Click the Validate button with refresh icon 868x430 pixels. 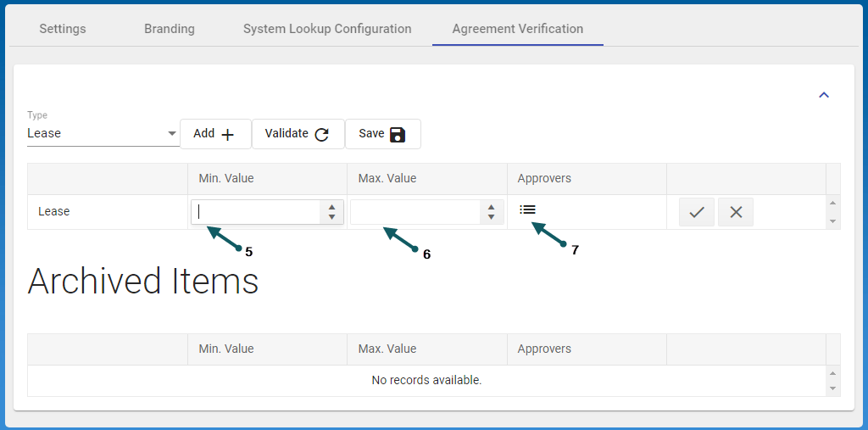click(x=298, y=134)
